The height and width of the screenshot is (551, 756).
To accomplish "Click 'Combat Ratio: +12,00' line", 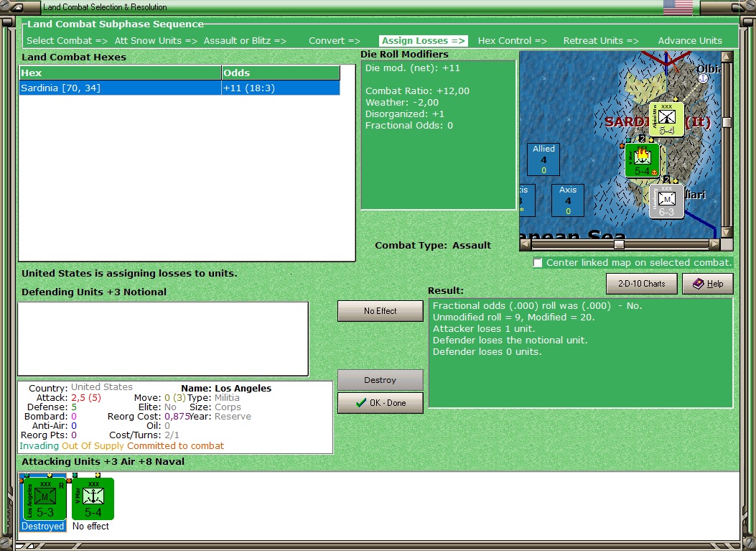I will 417,91.
